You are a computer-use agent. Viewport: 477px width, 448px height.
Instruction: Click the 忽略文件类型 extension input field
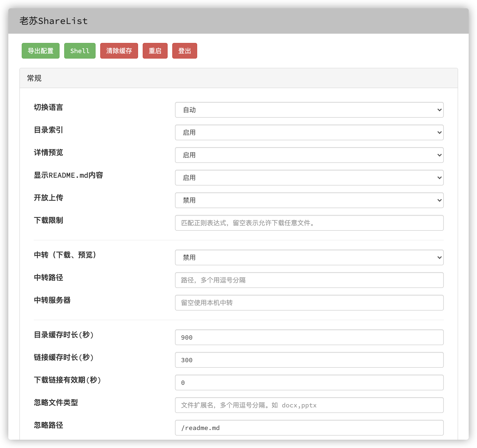pyautogui.click(x=309, y=405)
